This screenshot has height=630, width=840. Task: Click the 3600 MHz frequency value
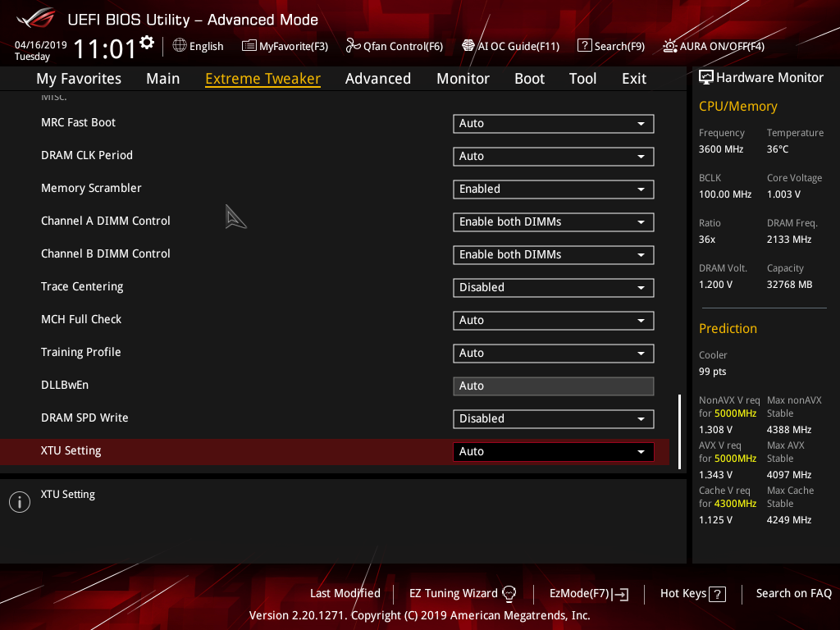coord(720,149)
